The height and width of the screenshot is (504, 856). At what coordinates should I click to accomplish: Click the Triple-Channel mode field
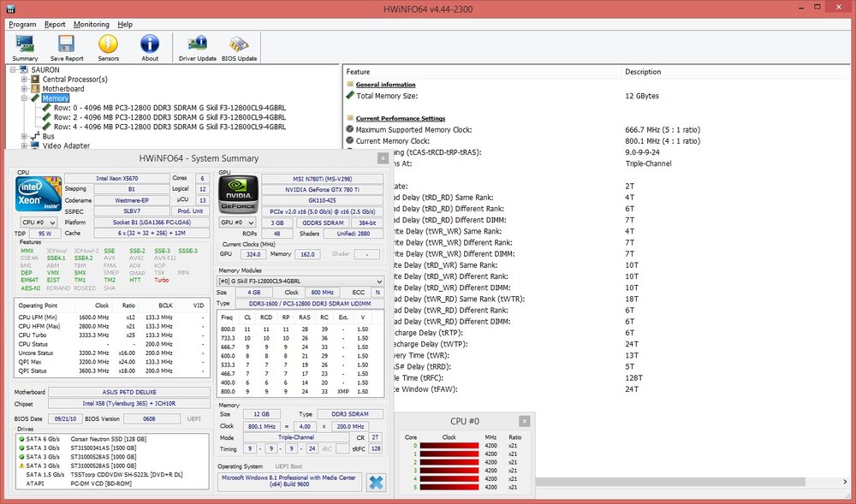click(296, 437)
